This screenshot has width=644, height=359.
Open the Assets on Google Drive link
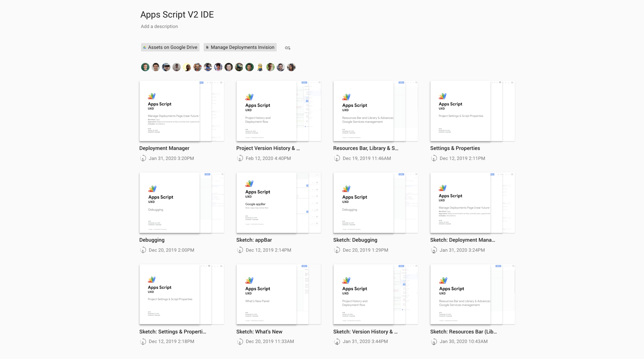click(170, 47)
